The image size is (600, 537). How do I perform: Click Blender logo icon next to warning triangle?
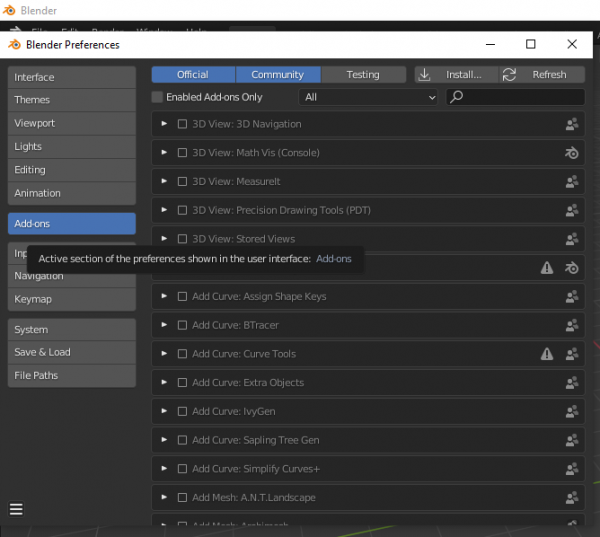[x=572, y=268]
